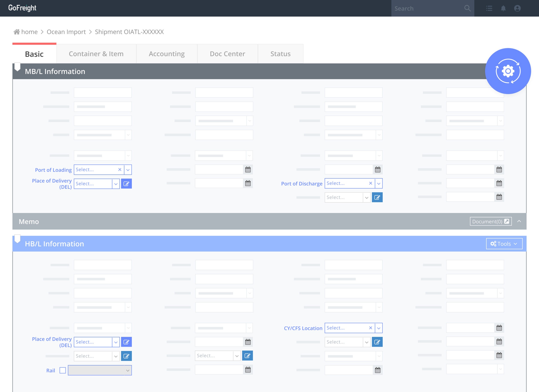Open the user profile account icon

pyautogui.click(x=517, y=8)
